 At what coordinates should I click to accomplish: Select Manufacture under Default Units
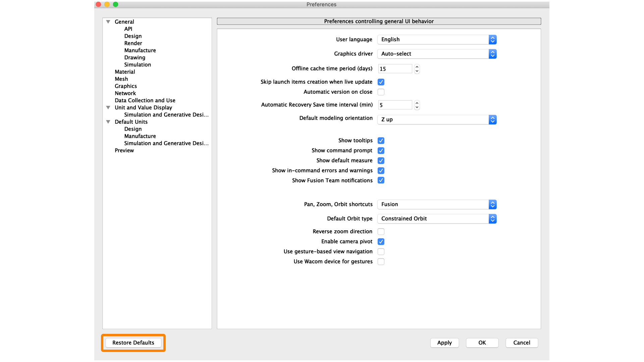[x=140, y=136]
